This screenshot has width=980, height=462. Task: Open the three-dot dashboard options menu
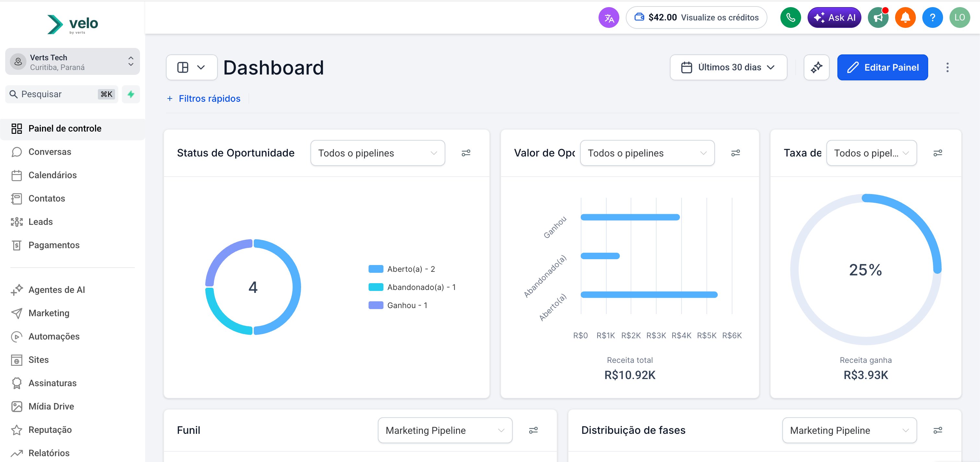click(947, 67)
